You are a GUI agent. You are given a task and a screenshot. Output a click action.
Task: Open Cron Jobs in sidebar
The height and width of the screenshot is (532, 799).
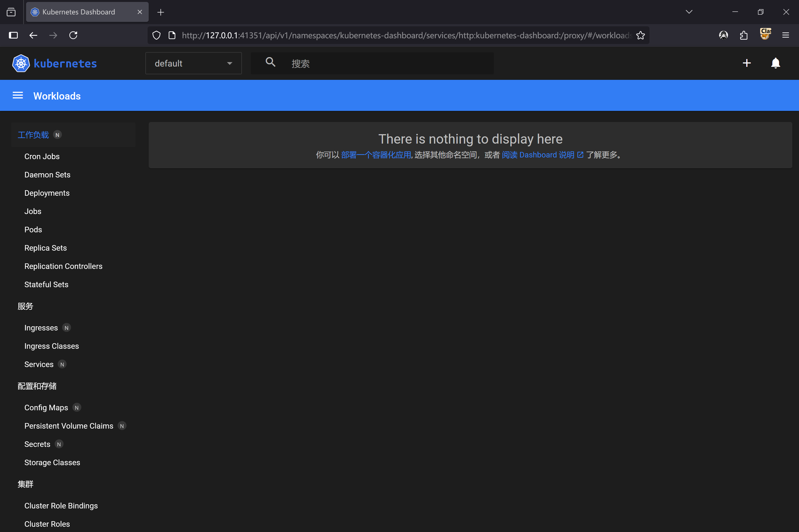click(x=42, y=156)
